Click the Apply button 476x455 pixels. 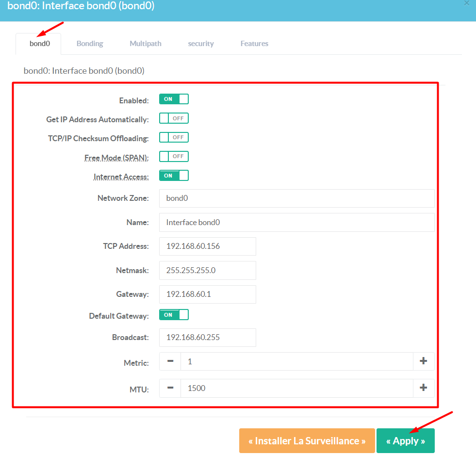[406, 441]
